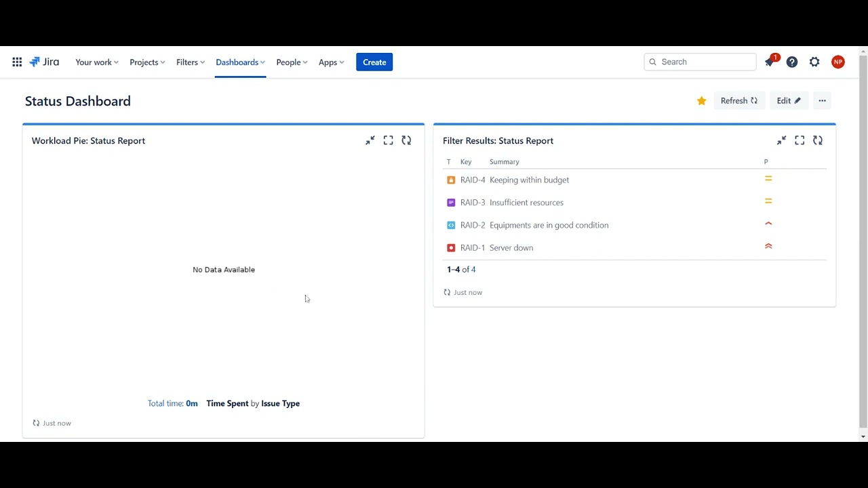Maximize the Workload Pie gadget
The height and width of the screenshot is (488, 868).
point(388,140)
